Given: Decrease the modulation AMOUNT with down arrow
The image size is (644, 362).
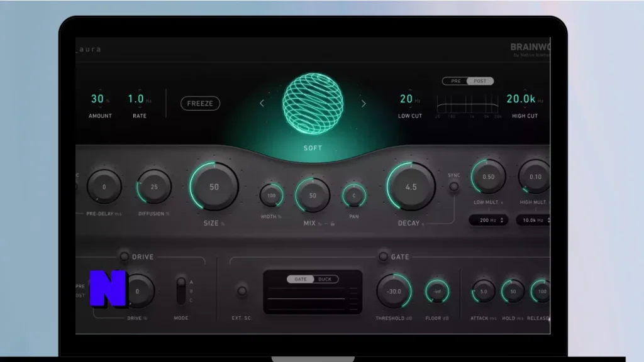Looking at the screenshot, I should click(100, 107).
